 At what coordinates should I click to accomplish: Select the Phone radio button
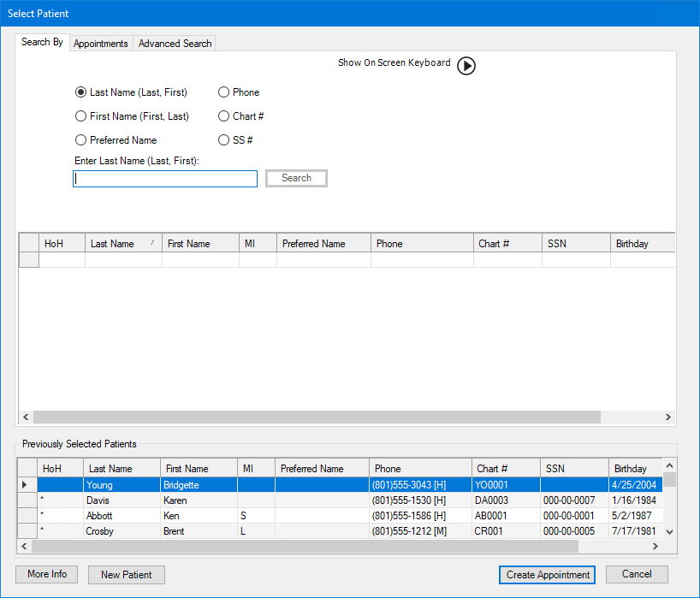(224, 92)
